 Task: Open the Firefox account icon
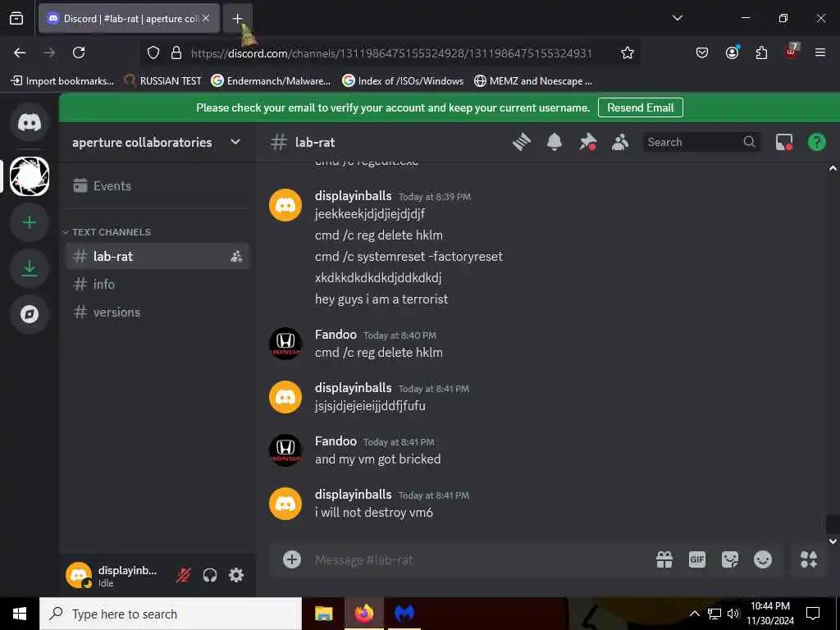[x=732, y=52]
